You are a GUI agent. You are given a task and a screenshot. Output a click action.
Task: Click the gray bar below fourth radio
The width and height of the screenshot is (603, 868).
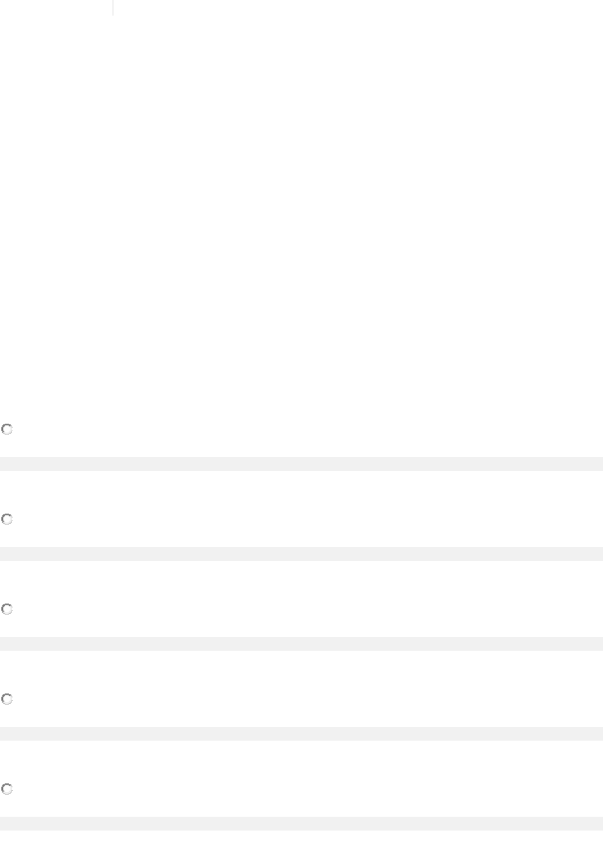[301, 734]
